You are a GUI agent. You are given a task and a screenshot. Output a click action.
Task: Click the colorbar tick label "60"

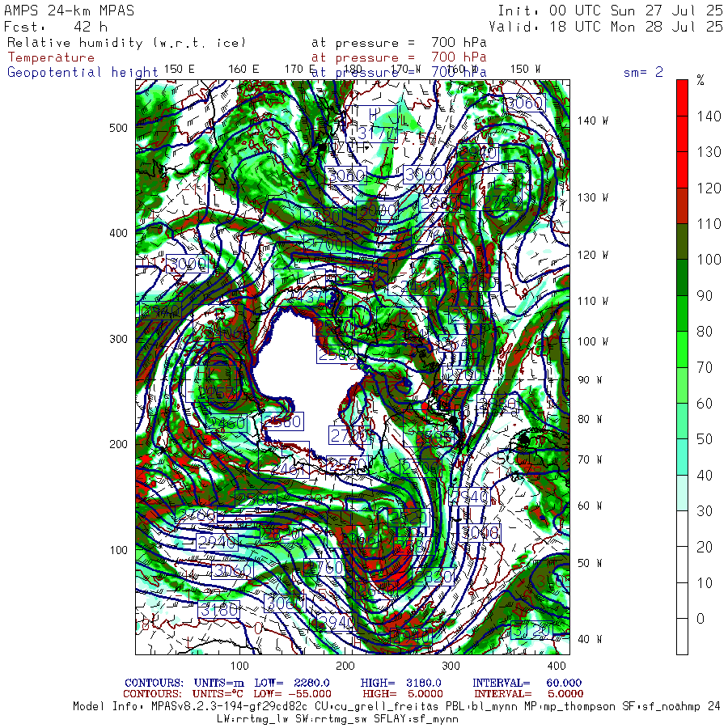(x=705, y=404)
